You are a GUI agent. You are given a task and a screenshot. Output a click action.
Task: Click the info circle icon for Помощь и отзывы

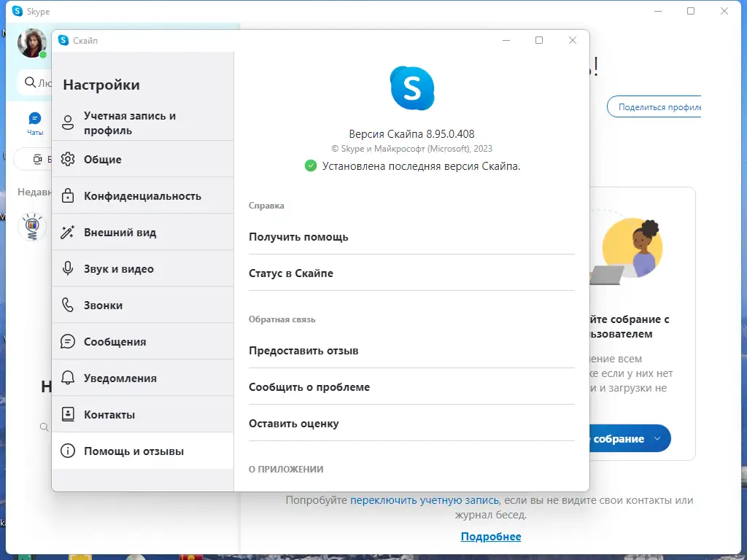[x=68, y=451]
